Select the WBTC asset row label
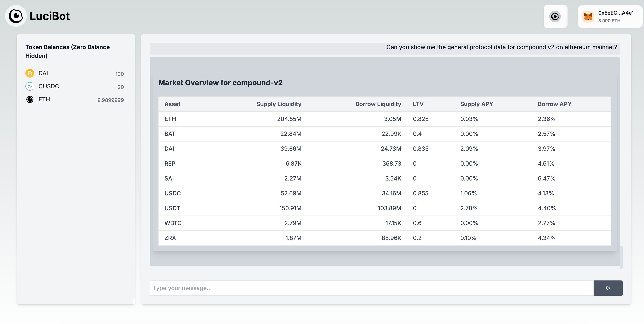Image resolution: width=644 pixels, height=324 pixels. [x=173, y=223]
